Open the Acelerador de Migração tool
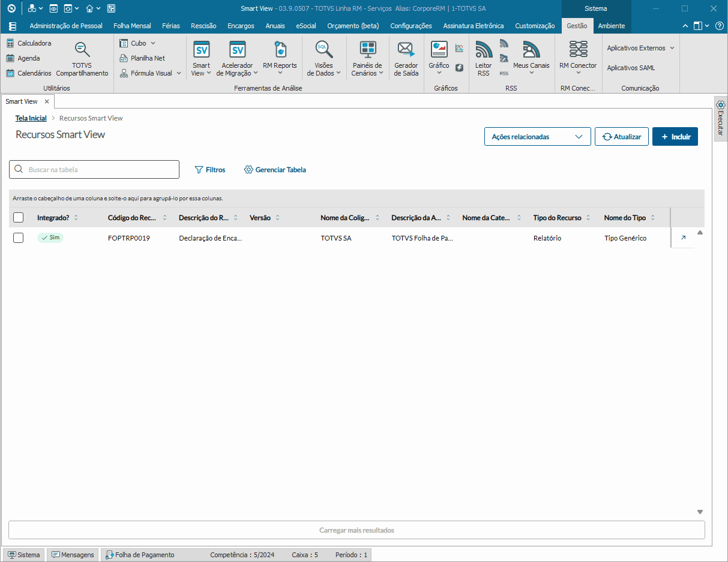Viewport: 728px width, 562px height. 237,58
